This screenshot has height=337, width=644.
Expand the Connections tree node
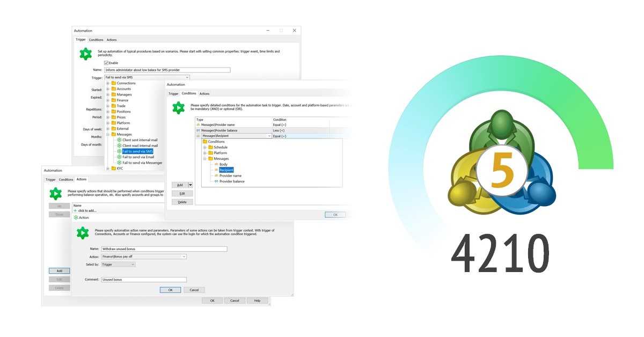tap(108, 83)
